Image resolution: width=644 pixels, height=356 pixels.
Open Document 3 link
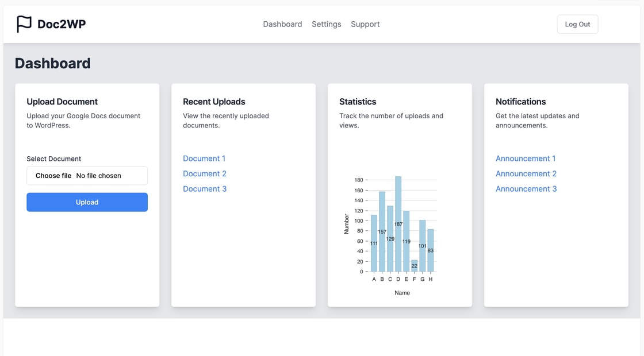205,189
